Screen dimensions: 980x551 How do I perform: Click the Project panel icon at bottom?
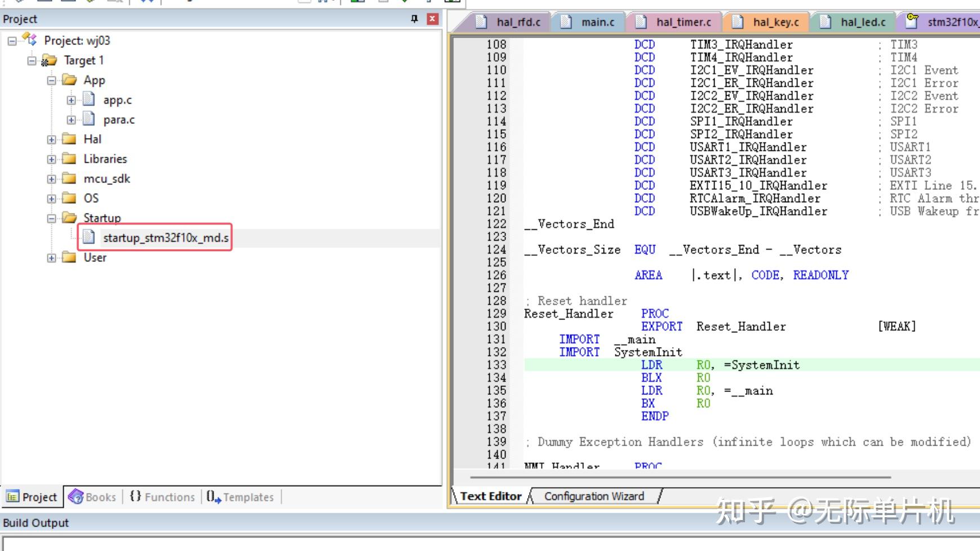(12, 497)
